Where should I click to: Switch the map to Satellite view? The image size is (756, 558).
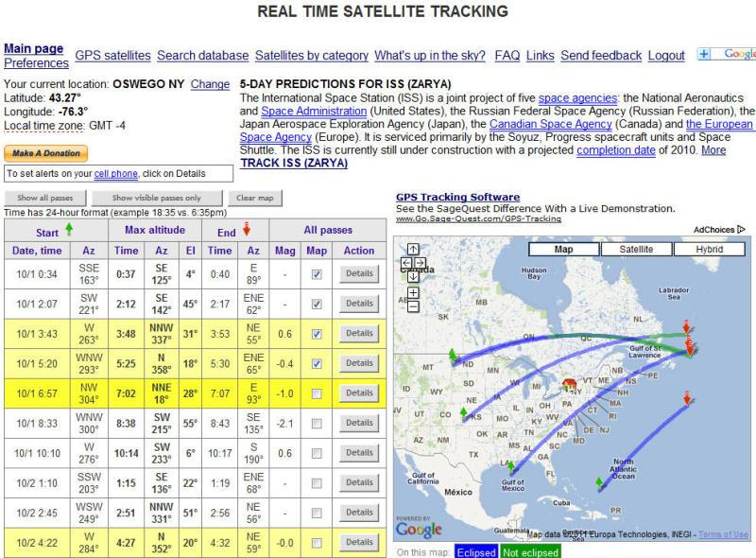pos(636,249)
